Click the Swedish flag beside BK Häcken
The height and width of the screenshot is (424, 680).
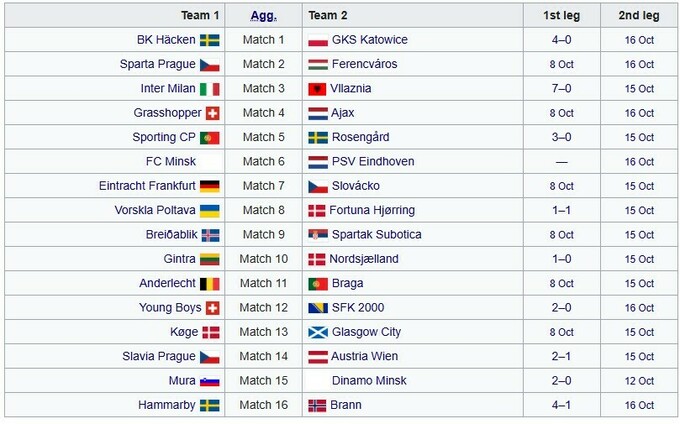[x=210, y=40]
